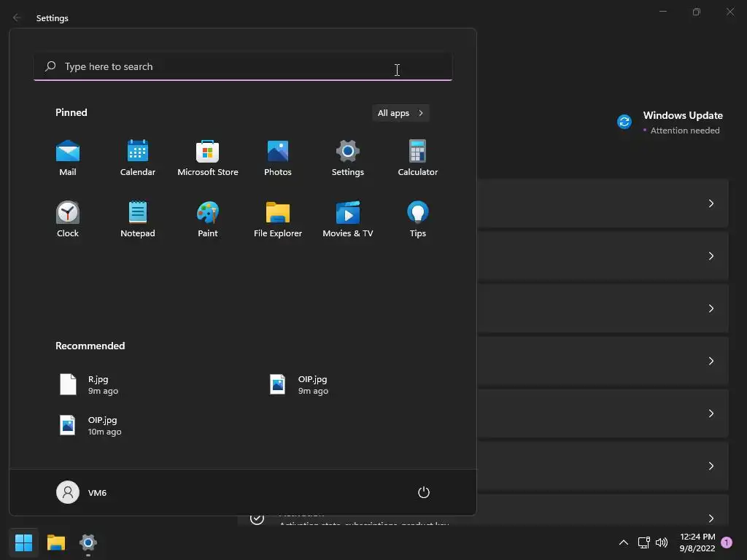Image resolution: width=747 pixels, height=560 pixels.
Task: Open Windows Update in Settings window
Action: (x=670, y=122)
